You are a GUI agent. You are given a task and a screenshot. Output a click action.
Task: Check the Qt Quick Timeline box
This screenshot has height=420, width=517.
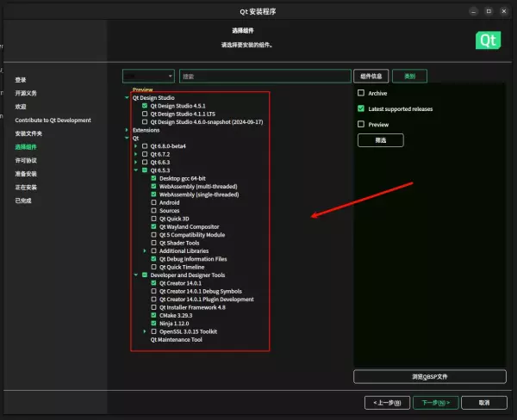[153, 267]
